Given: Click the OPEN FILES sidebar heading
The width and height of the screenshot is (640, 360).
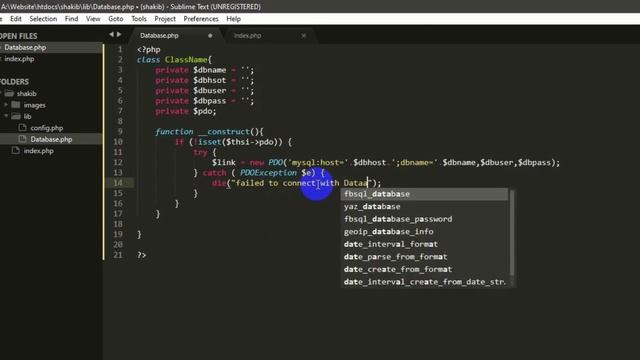Looking at the screenshot, I should (x=18, y=36).
